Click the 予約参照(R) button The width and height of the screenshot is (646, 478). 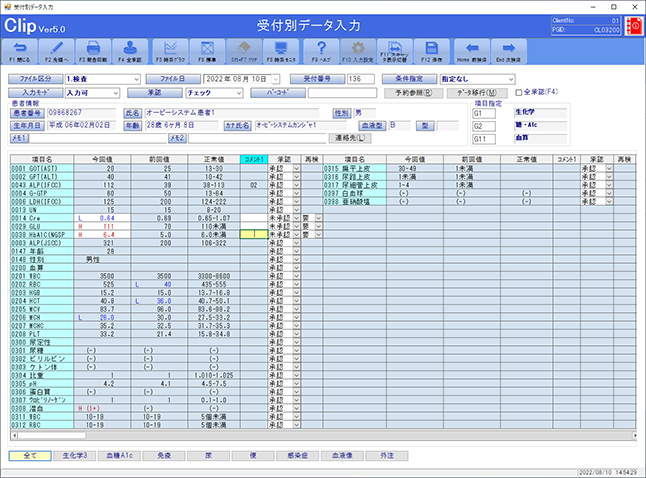414,93
